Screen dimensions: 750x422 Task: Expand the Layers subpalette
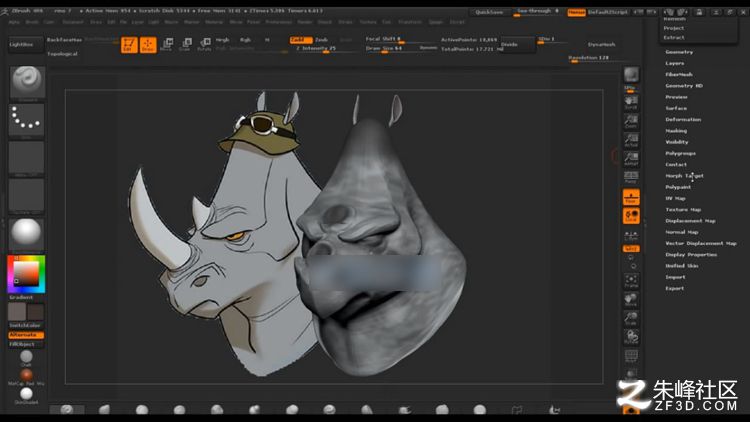click(x=674, y=63)
